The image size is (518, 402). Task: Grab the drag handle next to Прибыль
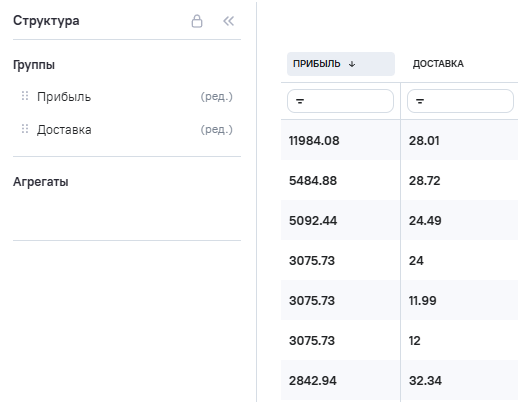pyautogui.click(x=25, y=96)
